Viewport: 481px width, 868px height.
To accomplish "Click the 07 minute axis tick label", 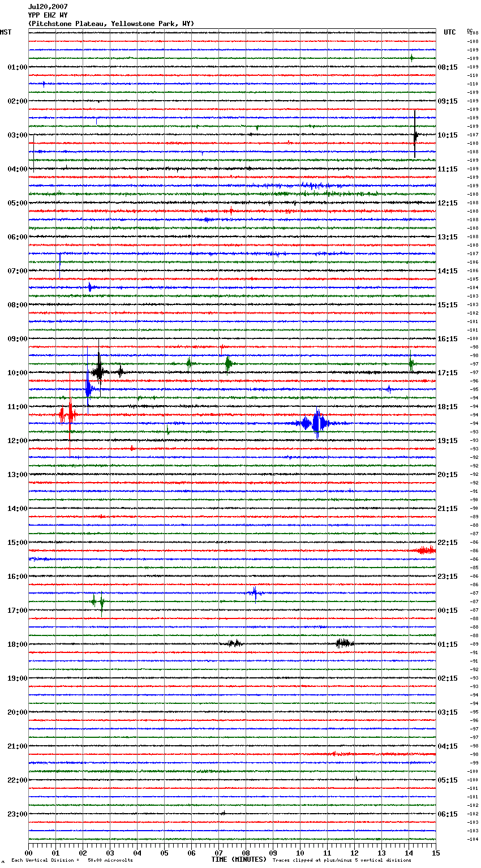I will click(218, 853).
